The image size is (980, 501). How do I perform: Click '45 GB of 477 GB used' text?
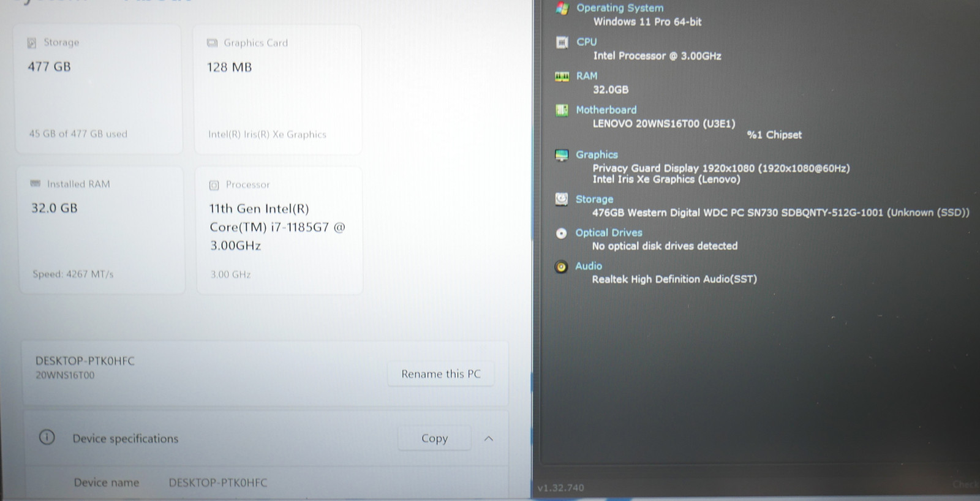point(78,134)
